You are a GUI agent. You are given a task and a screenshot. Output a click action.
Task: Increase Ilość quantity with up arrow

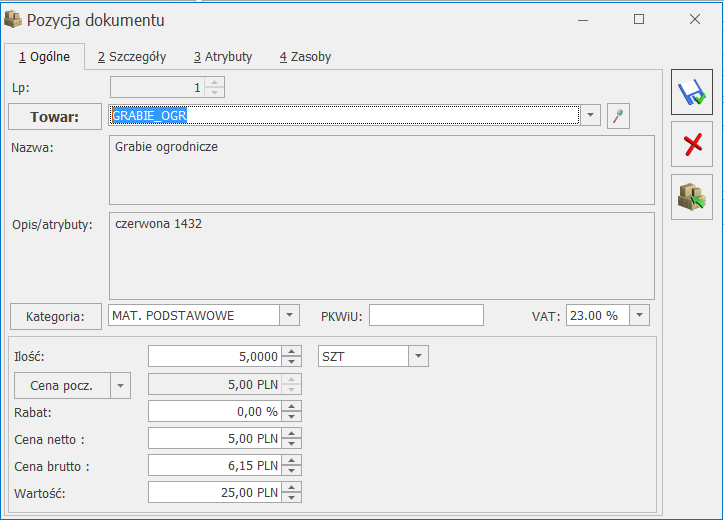click(x=291, y=351)
